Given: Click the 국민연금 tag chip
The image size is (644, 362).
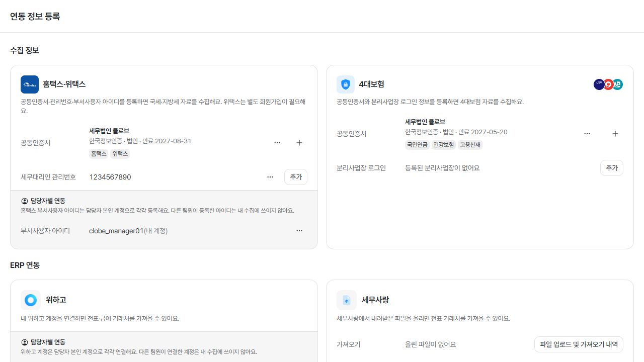Looking at the screenshot, I should [417, 145].
